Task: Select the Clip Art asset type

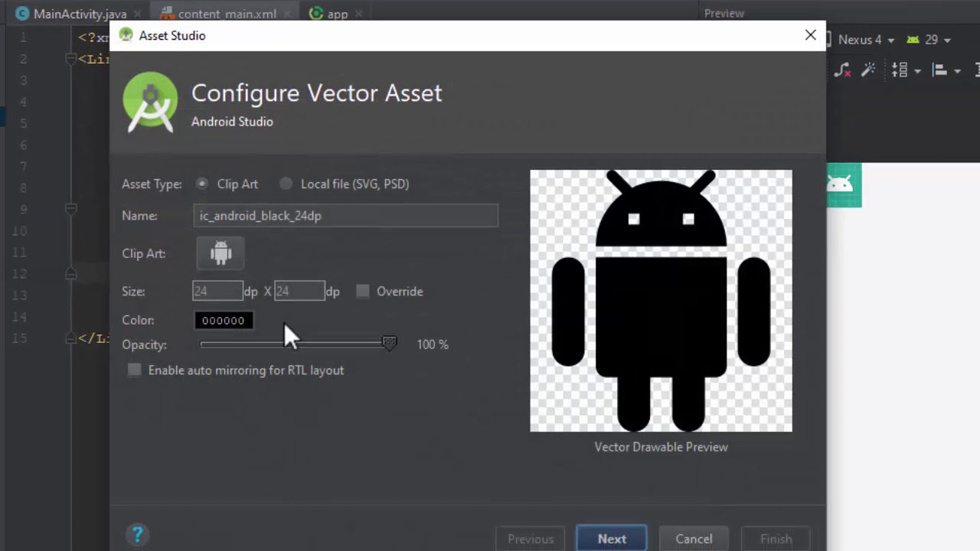Action: 201,184
